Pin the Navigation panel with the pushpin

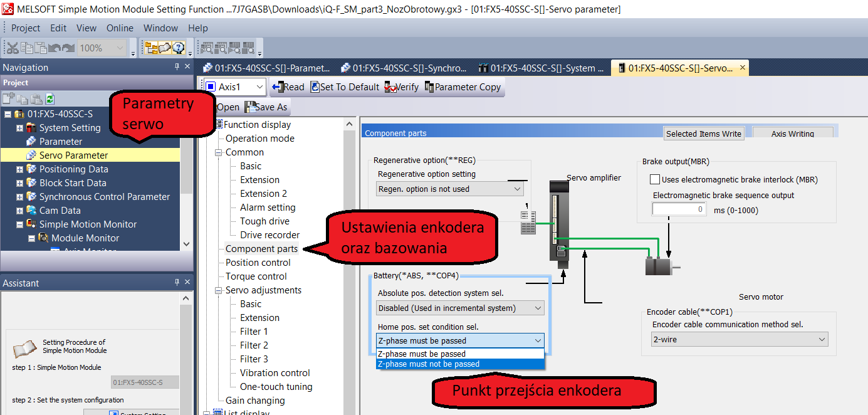pos(177,67)
